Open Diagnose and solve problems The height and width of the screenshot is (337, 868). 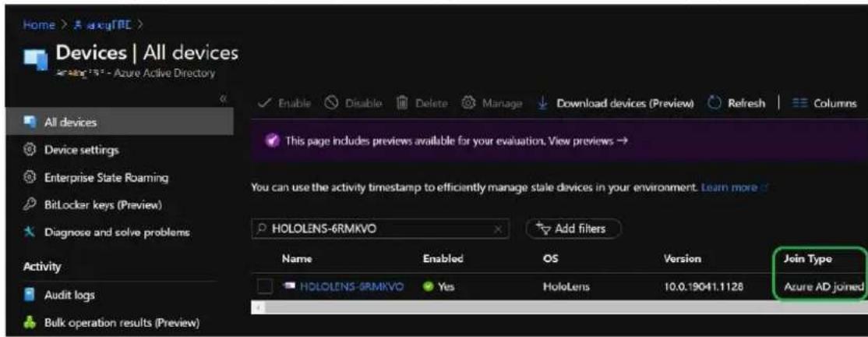tap(117, 232)
